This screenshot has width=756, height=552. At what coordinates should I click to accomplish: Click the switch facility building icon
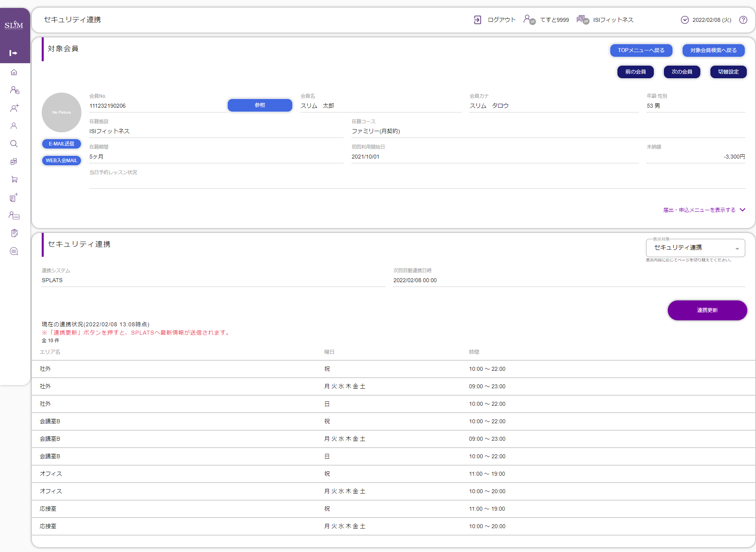(583, 19)
